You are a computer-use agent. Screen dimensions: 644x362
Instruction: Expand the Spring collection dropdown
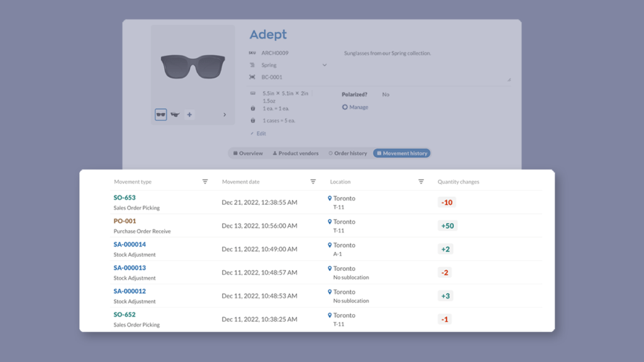pyautogui.click(x=325, y=65)
